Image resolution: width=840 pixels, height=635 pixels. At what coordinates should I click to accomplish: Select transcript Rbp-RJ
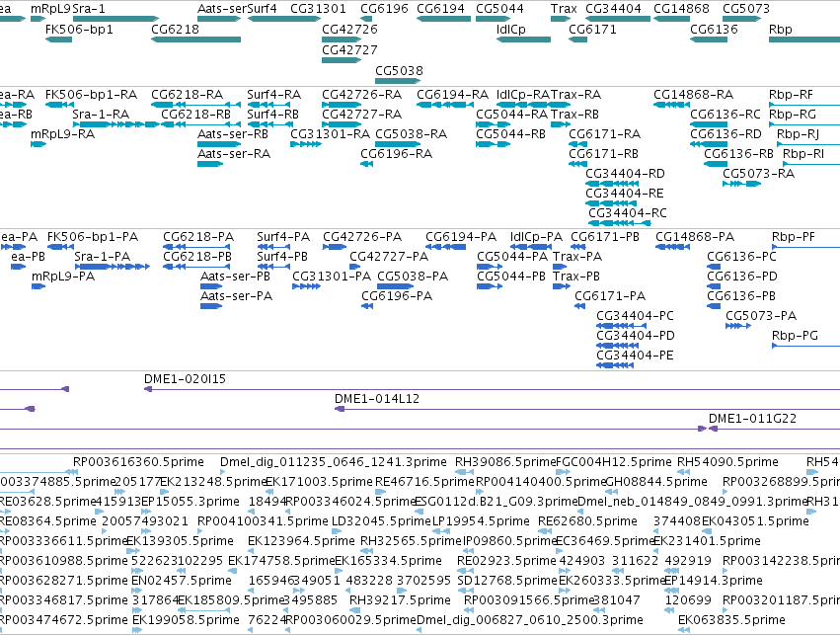(798, 134)
